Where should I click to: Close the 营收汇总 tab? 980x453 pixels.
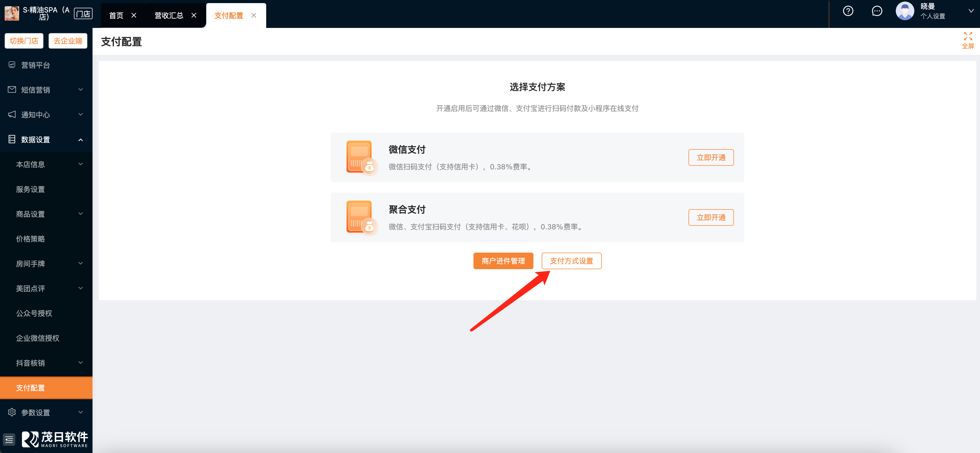coord(194,15)
